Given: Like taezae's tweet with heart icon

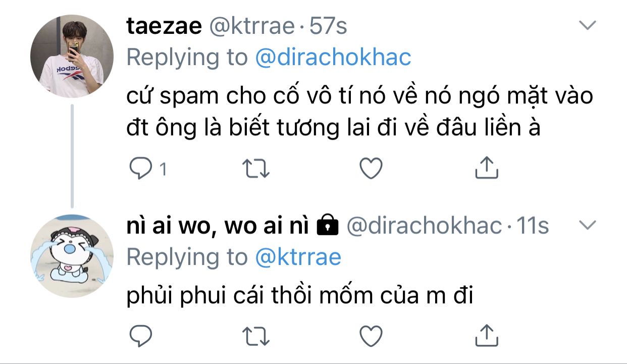Looking at the screenshot, I should point(371,168).
